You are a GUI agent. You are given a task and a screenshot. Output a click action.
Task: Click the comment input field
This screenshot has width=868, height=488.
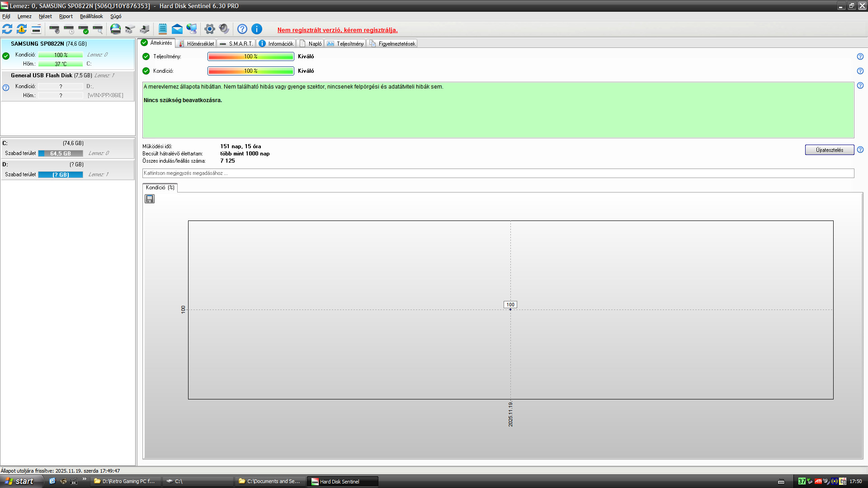pos(497,173)
